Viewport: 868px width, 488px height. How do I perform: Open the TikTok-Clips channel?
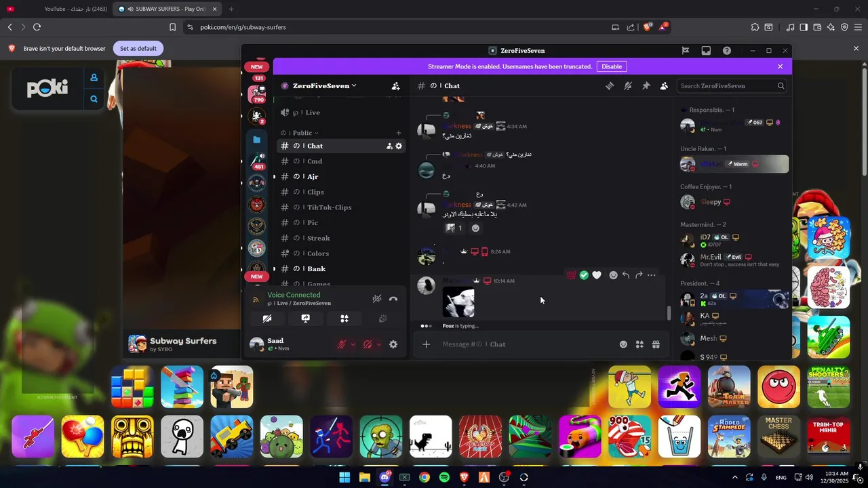coord(342,207)
